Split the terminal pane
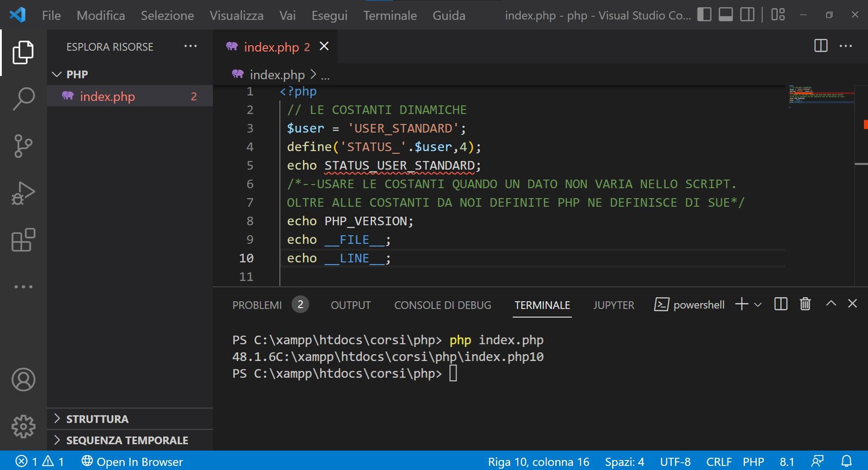The width and height of the screenshot is (868, 470). click(x=781, y=304)
